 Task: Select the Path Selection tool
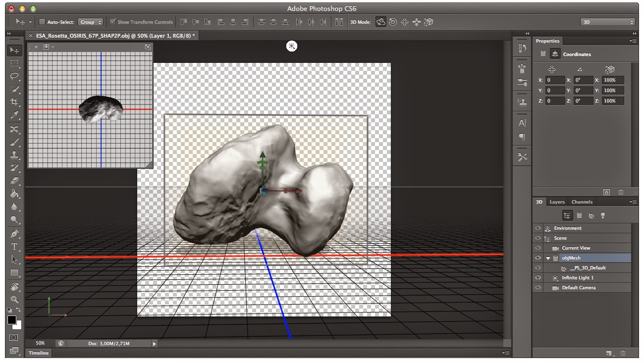click(x=14, y=259)
